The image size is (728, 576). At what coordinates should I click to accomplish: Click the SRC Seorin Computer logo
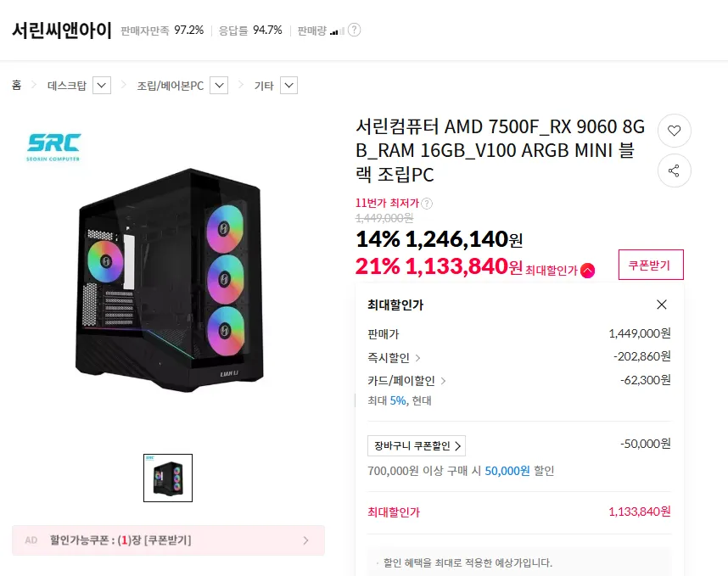pyautogui.click(x=54, y=147)
